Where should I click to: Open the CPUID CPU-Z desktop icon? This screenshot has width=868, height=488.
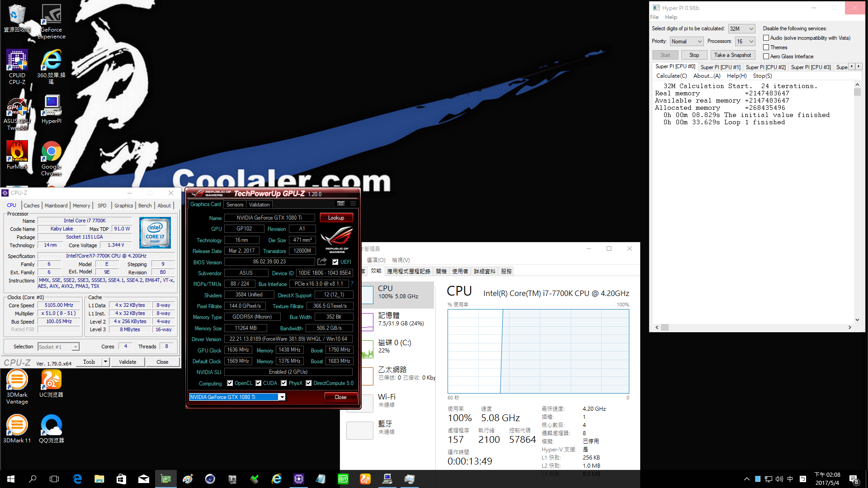click(x=17, y=67)
